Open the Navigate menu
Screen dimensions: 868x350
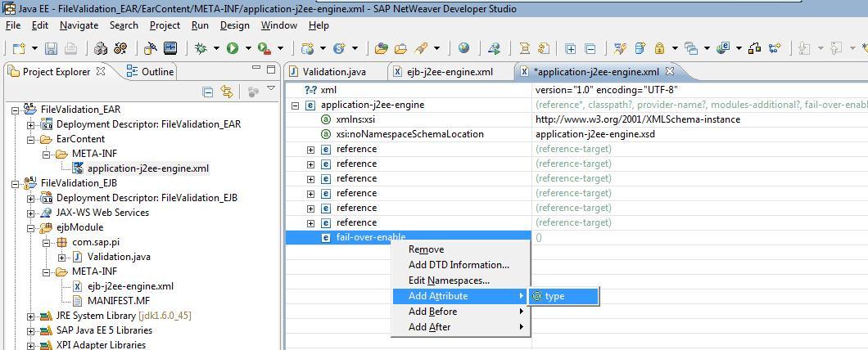(79, 25)
